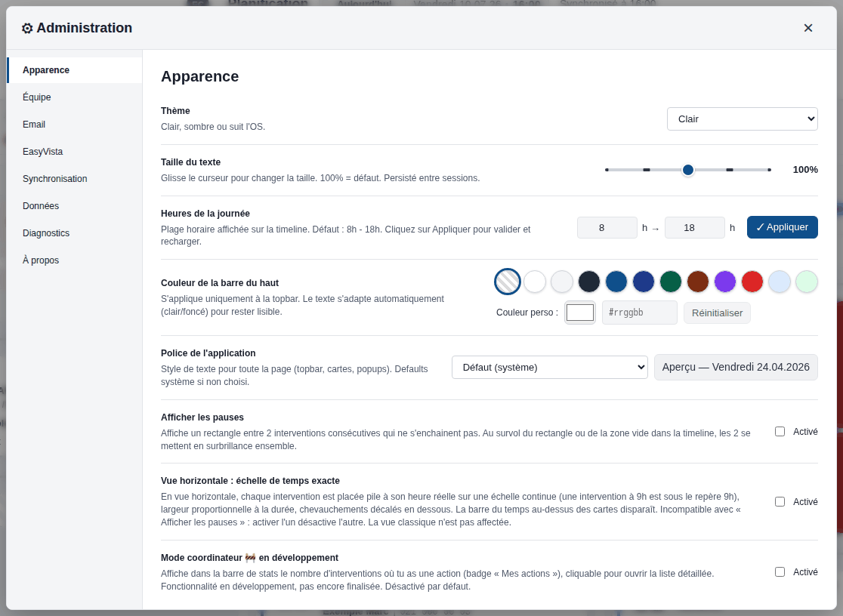843x616 pixels.
Task: Open the Couleur perso color picker box
Action: click(580, 313)
